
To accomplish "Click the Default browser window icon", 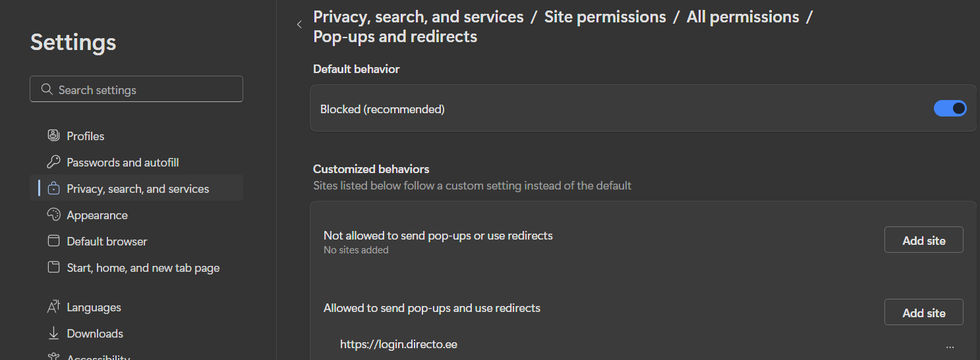I will [53, 241].
